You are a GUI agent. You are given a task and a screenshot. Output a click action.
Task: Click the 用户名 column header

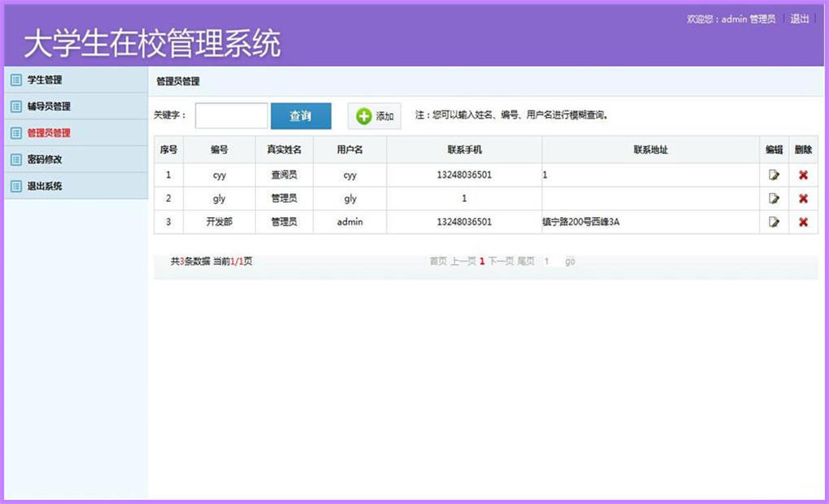coord(350,150)
